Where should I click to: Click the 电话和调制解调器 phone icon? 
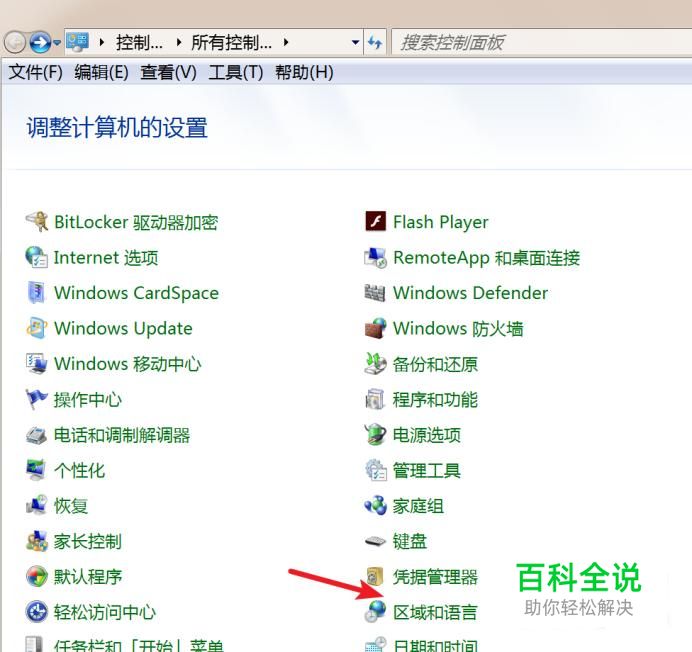[37, 435]
